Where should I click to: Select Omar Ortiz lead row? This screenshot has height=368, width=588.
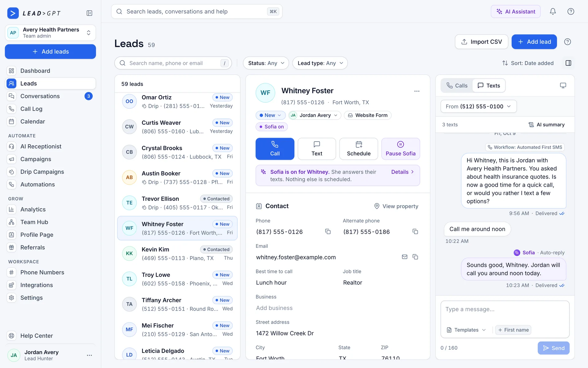(177, 102)
